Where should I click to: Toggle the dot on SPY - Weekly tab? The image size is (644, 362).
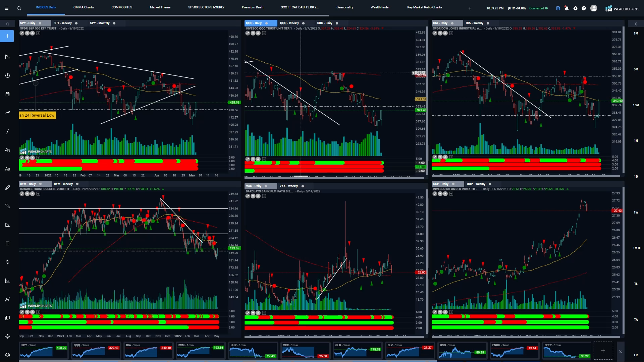point(76,23)
